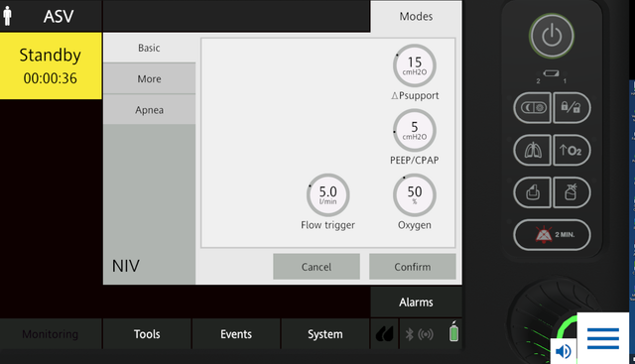Click the power/standby button
This screenshot has width=635, height=364.
tap(552, 36)
